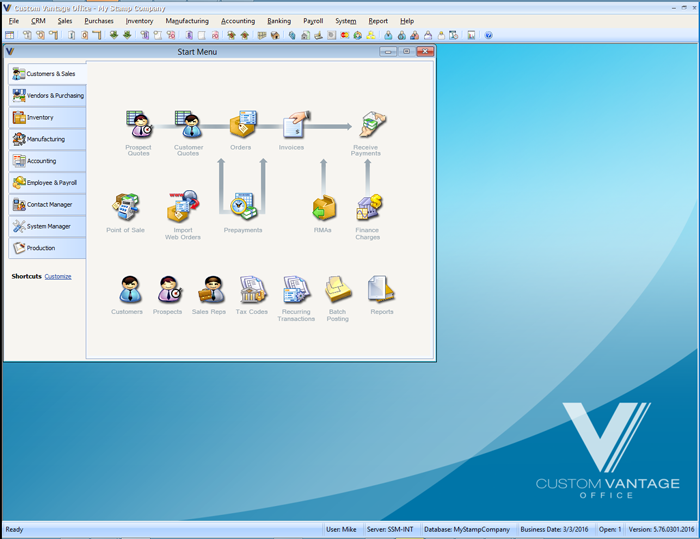
Task: Open the Customers list icon
Action: click(130, 289)
